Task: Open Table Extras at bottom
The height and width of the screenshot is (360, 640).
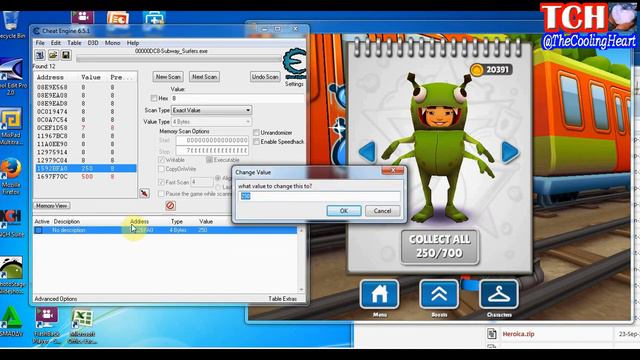Action: pos(282,299)
